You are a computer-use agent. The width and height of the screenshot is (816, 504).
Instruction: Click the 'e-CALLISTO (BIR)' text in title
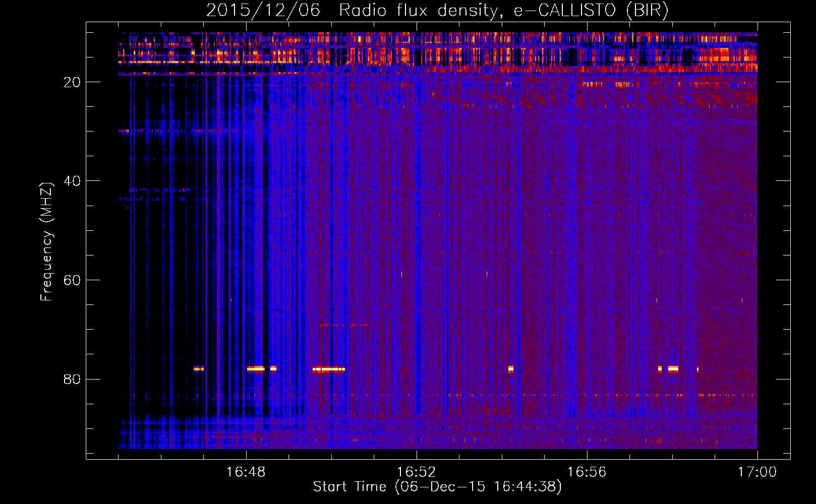(591, 10)
